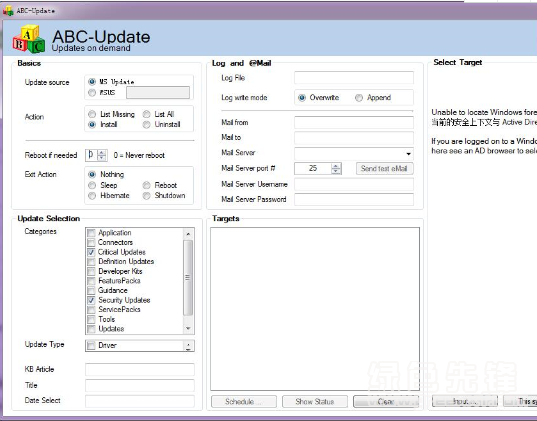Screen dimensions: 537x421
Task: Check the Guidance category
Action: pos(91,290)
